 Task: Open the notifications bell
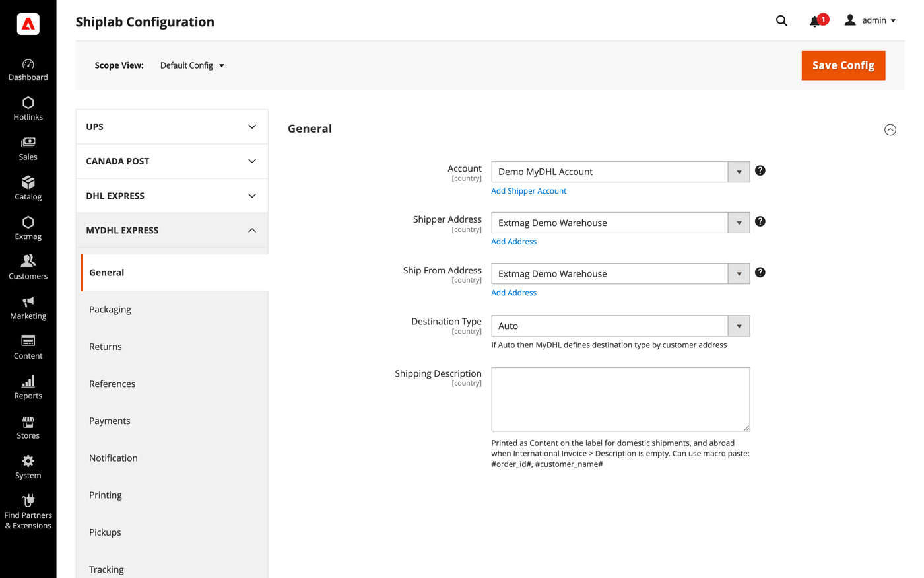coord(816,20)
